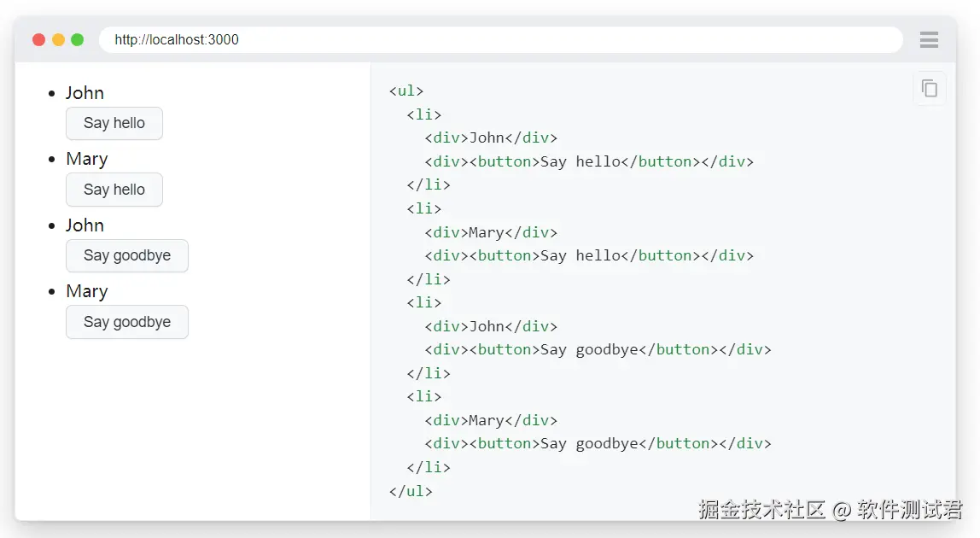This screenshot has width=980, height=538.
Task: Click the first <div>Mary</div> code line
Action: click(491, 233)
